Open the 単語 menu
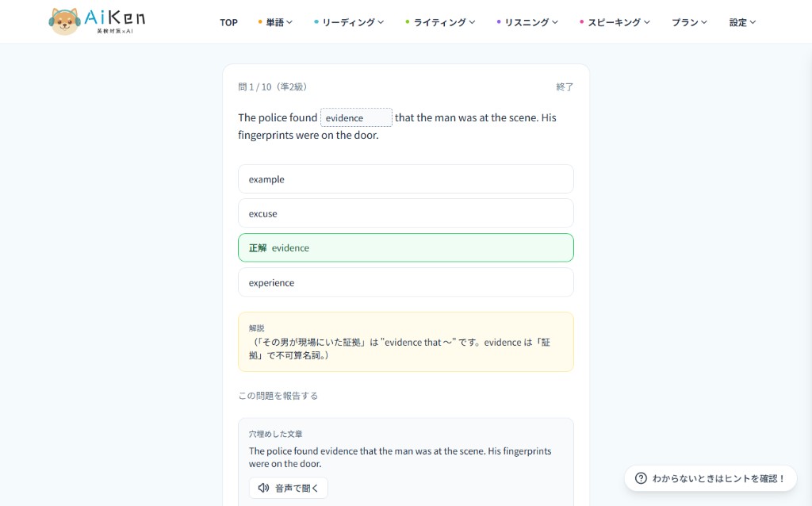Viewport: 812px width, 506px height. pos(275,22)
